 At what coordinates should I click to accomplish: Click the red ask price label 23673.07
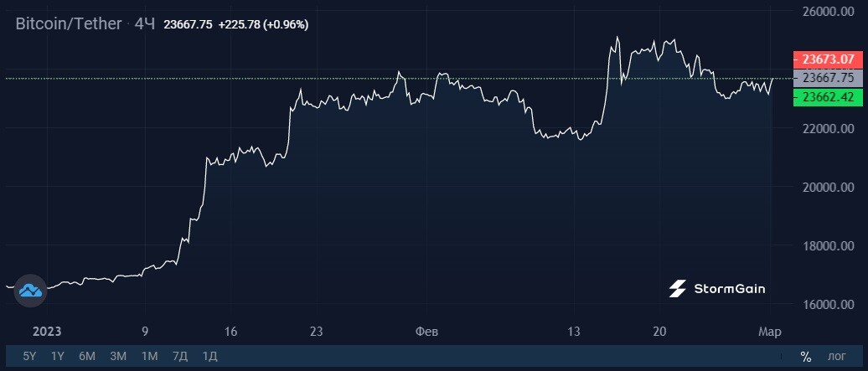click(828, 59)
